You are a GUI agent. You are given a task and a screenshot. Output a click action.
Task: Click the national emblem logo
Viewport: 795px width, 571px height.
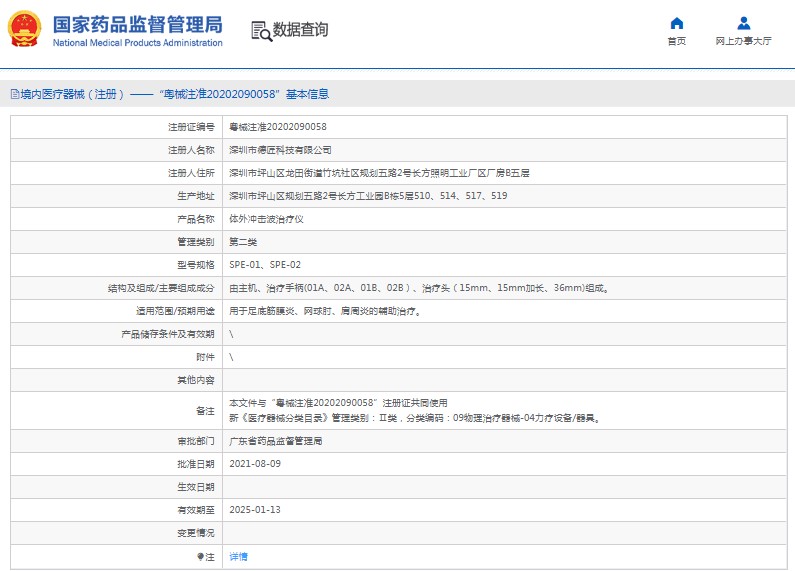coord(24,29)
